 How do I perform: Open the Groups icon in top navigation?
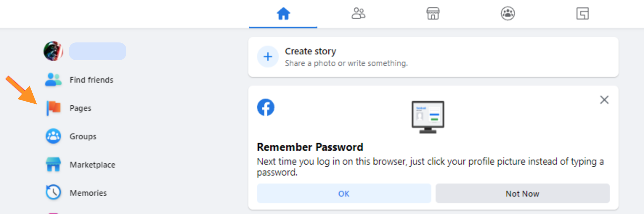coord(508,13)
